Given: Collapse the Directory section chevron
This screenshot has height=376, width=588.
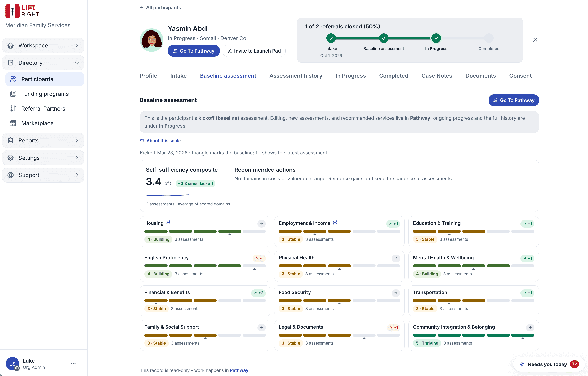Looking at the screenshot, I should pos(77,63).
